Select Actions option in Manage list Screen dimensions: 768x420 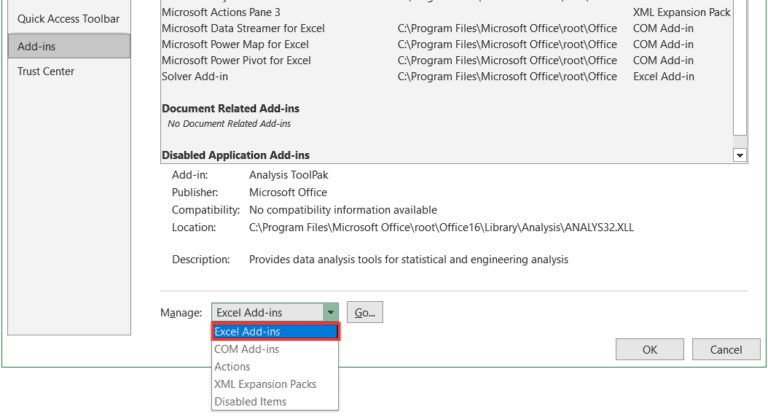275,367
